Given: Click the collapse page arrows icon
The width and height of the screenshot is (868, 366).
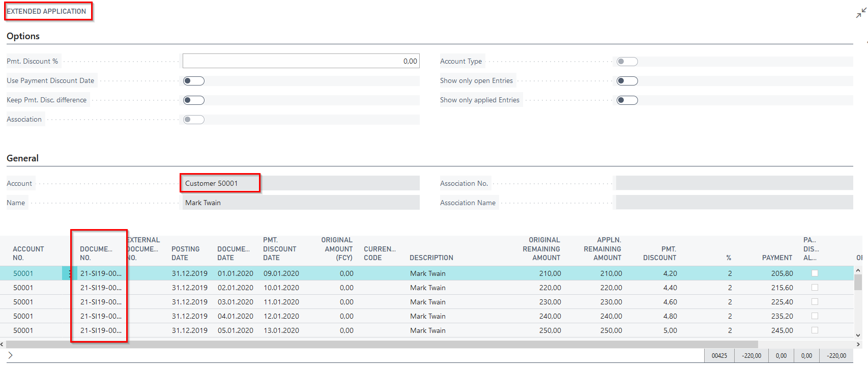Looking at the screenshot, I should coord(860,13).
